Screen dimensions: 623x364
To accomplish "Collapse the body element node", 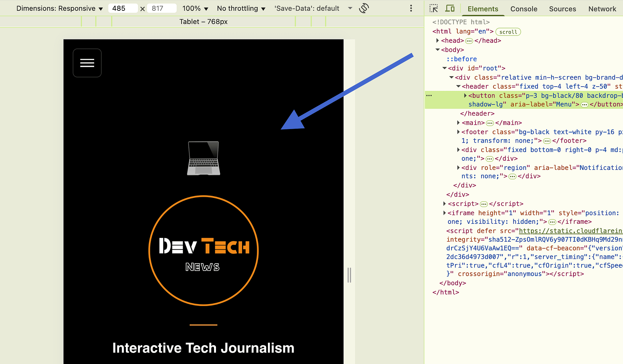I will coord(438,50).
